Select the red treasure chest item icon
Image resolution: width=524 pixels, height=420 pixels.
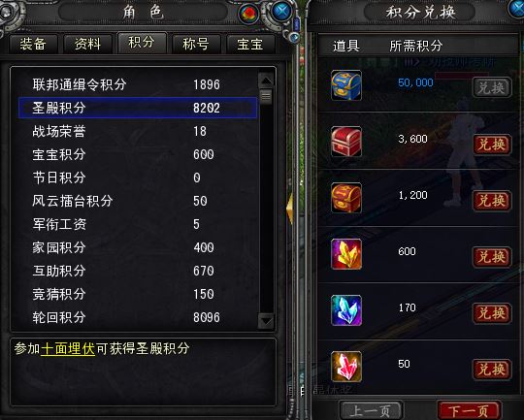click(346, 142)
